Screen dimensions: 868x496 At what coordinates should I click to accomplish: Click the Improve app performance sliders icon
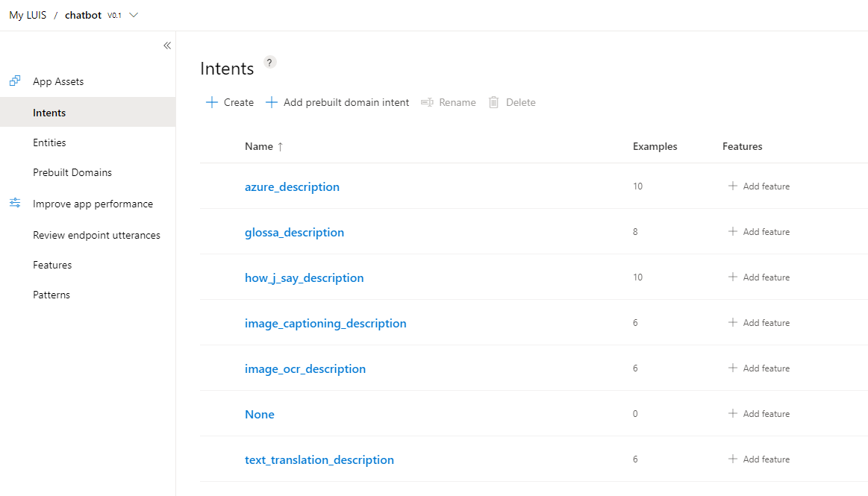[x=15, y=203]
